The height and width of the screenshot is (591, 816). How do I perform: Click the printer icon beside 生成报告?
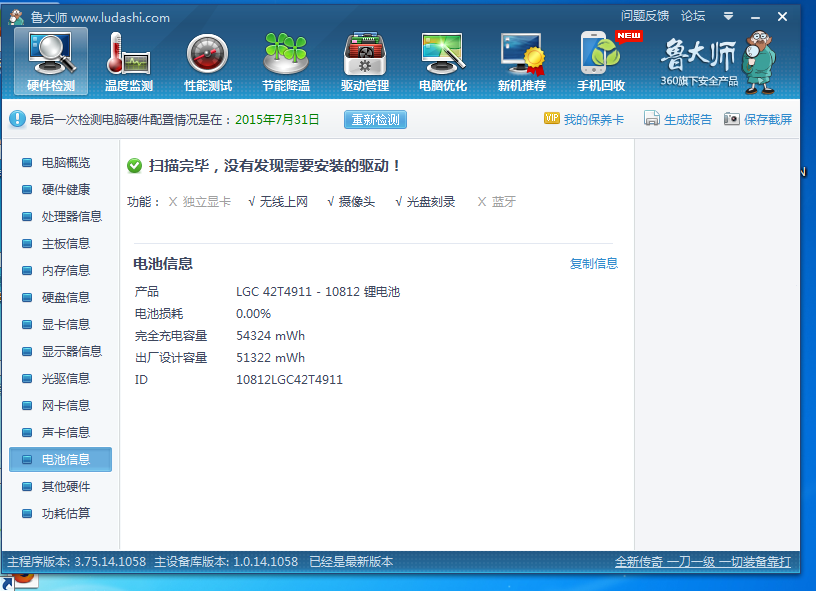coord(652,119)
